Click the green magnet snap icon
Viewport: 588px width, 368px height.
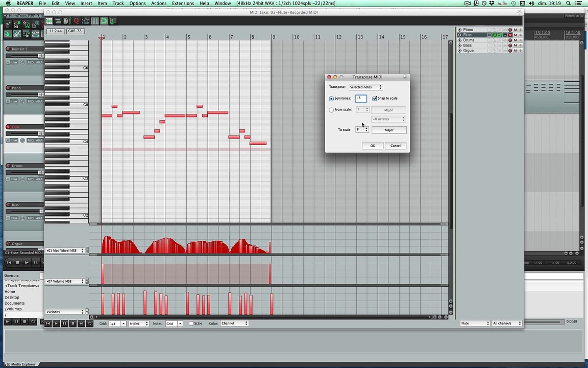(x=104, y=21)
